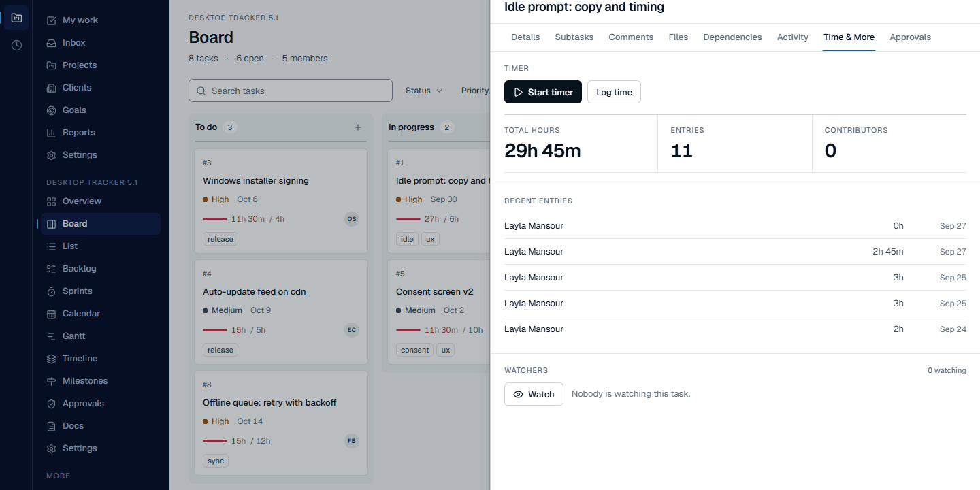Add a task to the To do column

pos(358,127)
